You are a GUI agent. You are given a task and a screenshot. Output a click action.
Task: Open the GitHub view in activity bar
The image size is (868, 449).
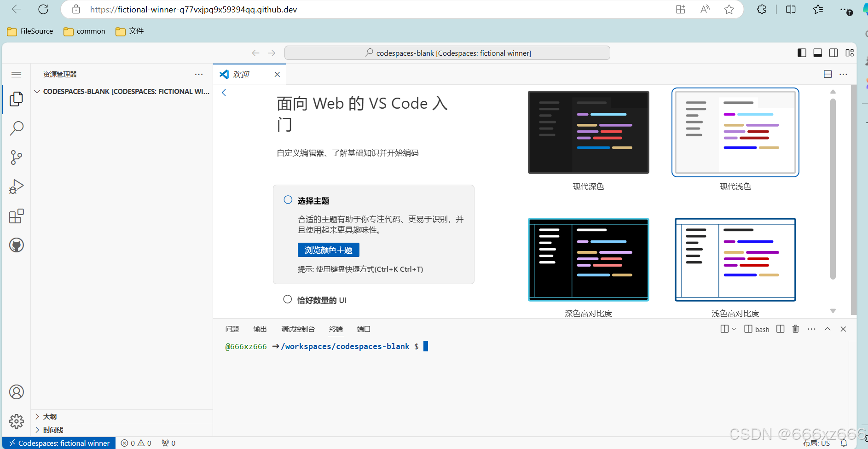pos(17,245)
